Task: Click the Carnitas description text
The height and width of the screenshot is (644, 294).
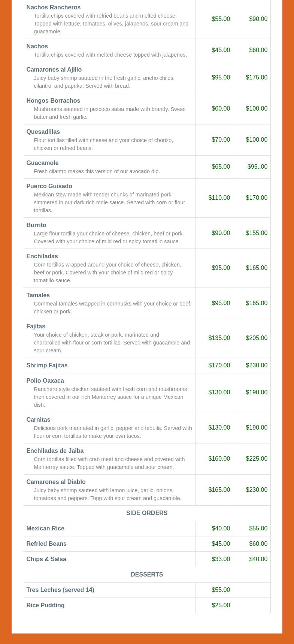Action: click(x=112, y=432)
